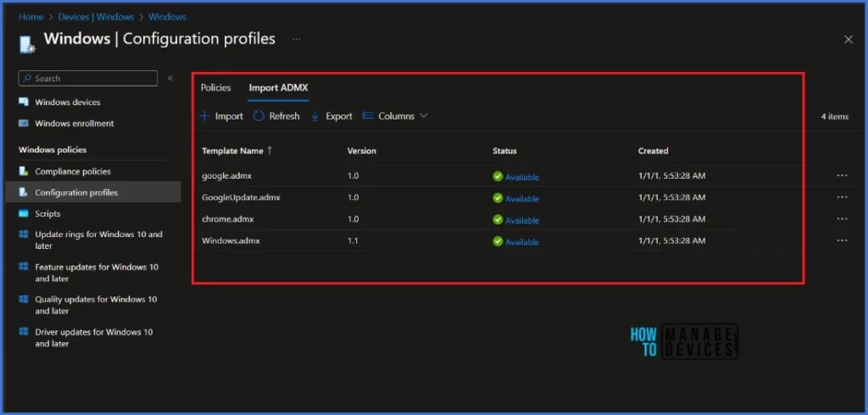Screen dimensions: 868x415
Task: Click the Windows enrollment sidebar icon
Action: (23, 124)
